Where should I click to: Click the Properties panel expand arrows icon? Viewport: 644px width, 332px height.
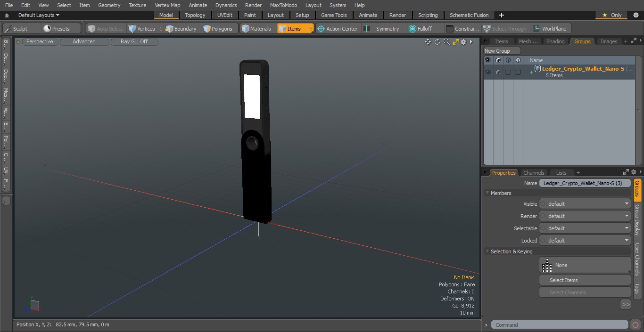point(626,172)
